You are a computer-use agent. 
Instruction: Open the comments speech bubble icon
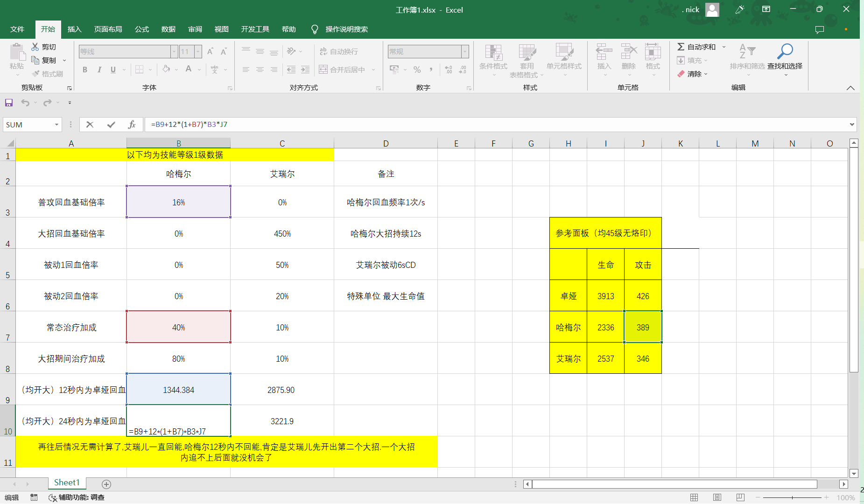point(819,29)
